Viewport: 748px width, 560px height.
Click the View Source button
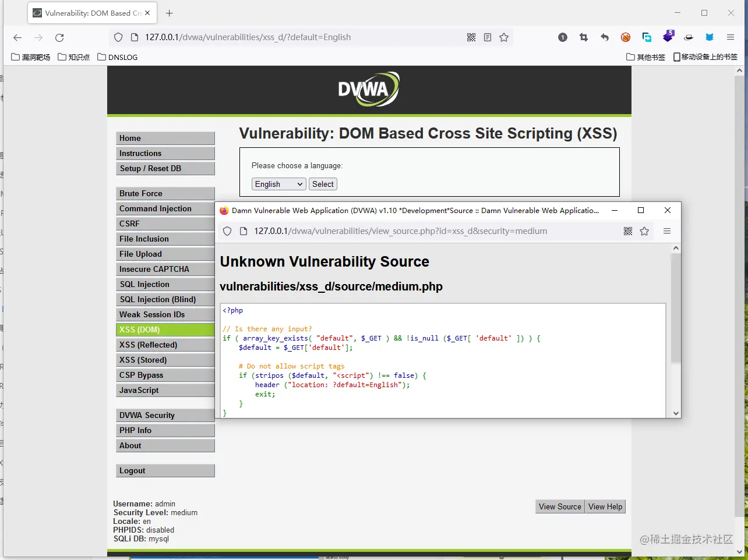560,506
